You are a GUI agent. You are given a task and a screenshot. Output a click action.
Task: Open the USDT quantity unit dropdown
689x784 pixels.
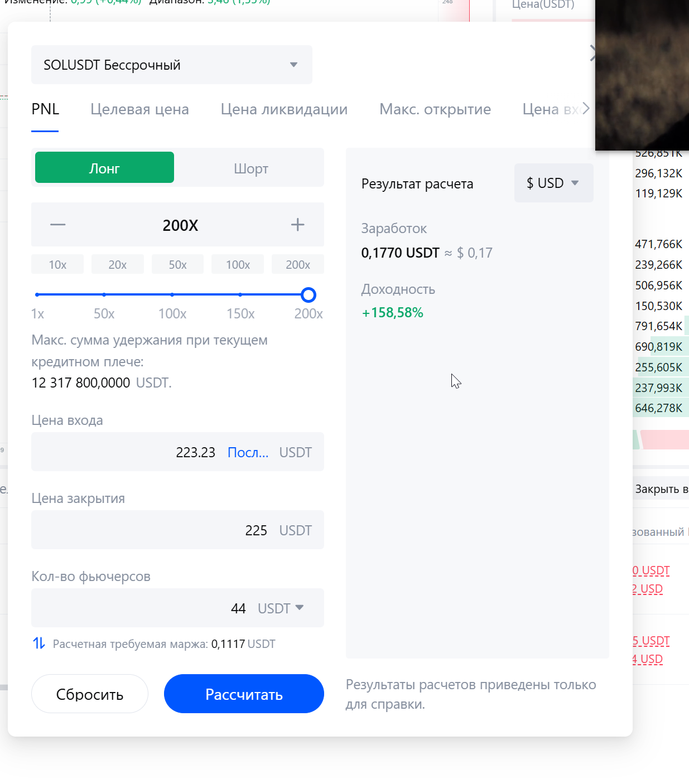[x=281, y=608]
